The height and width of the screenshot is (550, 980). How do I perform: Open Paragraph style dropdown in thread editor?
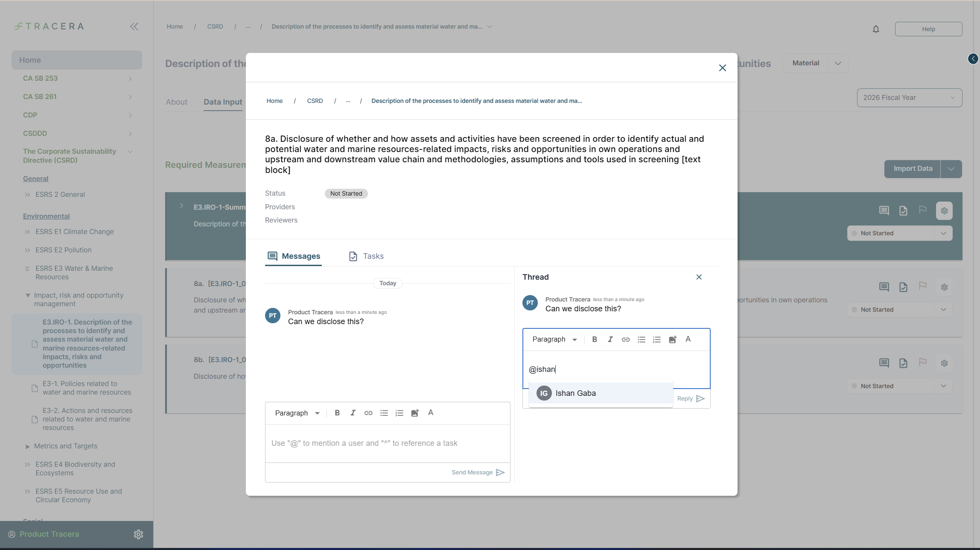click(554, 339)
